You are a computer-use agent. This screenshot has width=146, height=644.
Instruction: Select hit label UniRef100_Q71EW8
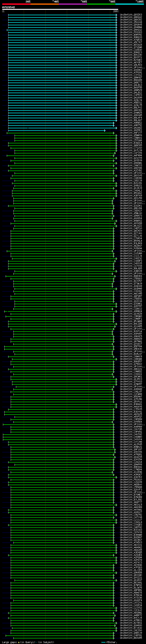[131, 47]
